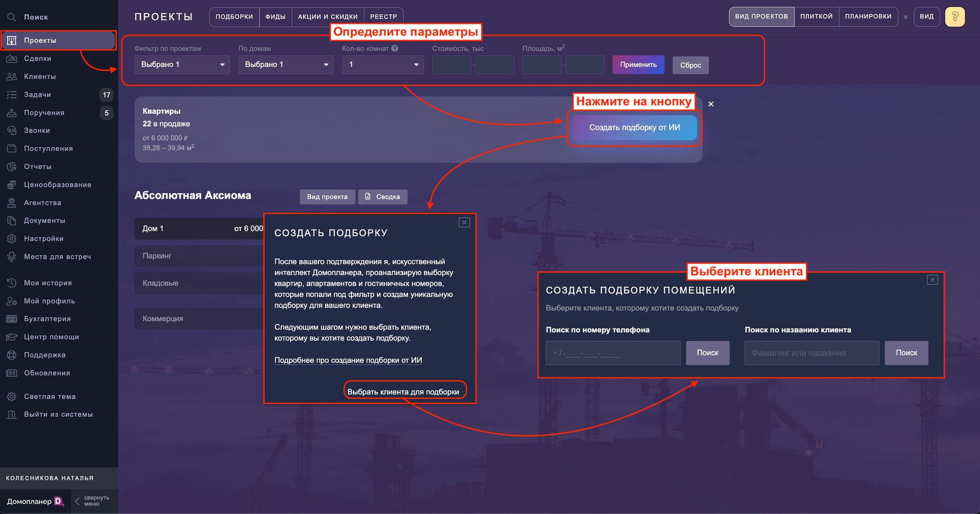Open the Клиенты section icon

(11, 77)
